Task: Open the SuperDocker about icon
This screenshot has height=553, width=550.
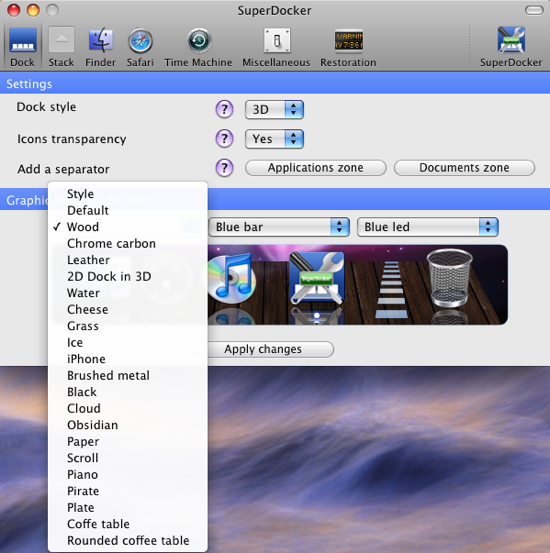Action: [x=511, y=47]
